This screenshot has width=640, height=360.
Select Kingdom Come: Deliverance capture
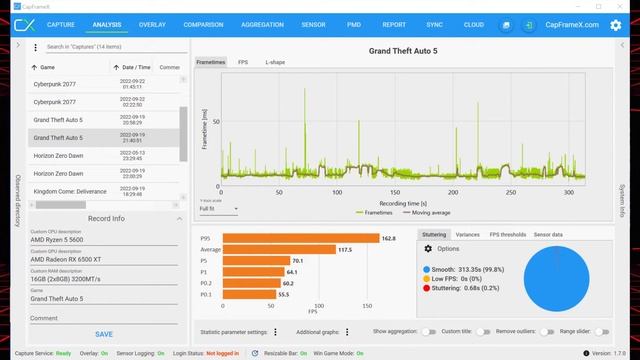point(104,192)
